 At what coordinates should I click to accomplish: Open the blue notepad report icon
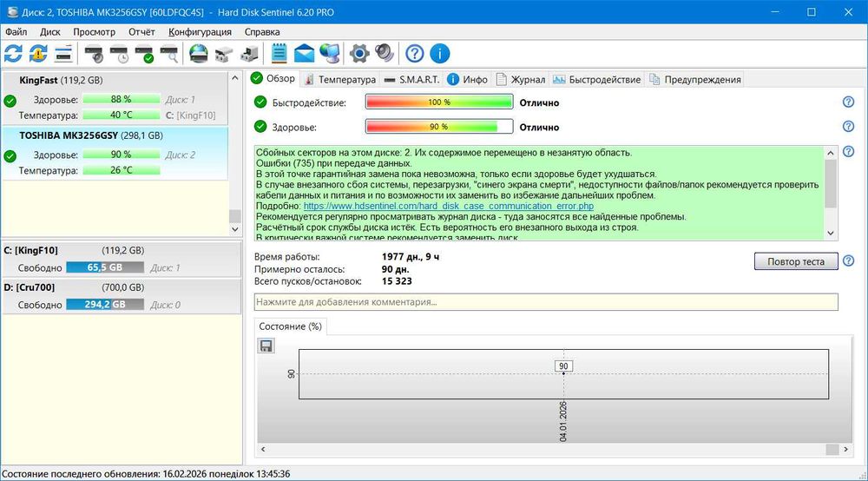click(x=279, y=54)
